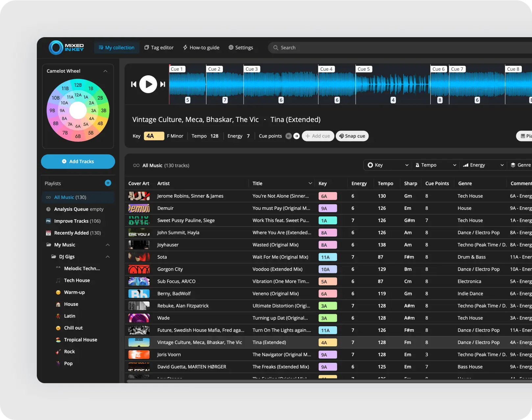Switch to the Tag editor tab
The height and width of the screenshot is (420, 532).
coord(159,48)
